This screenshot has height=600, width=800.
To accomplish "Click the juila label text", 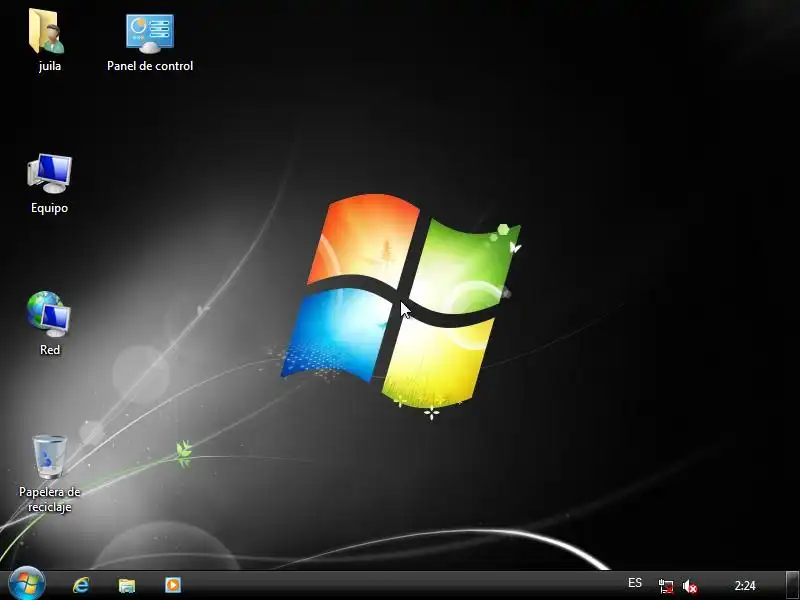I will coord(49,66).
